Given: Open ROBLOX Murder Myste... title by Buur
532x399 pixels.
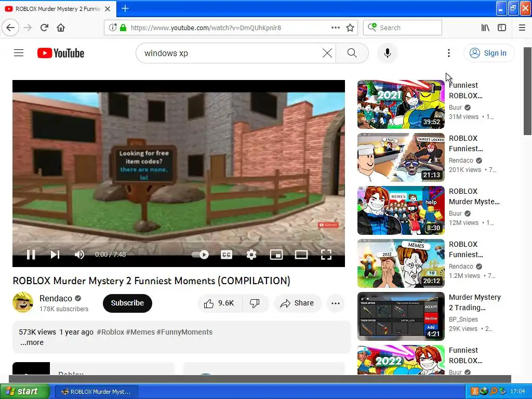Looking at the screenshot, I should coord(474,196).
